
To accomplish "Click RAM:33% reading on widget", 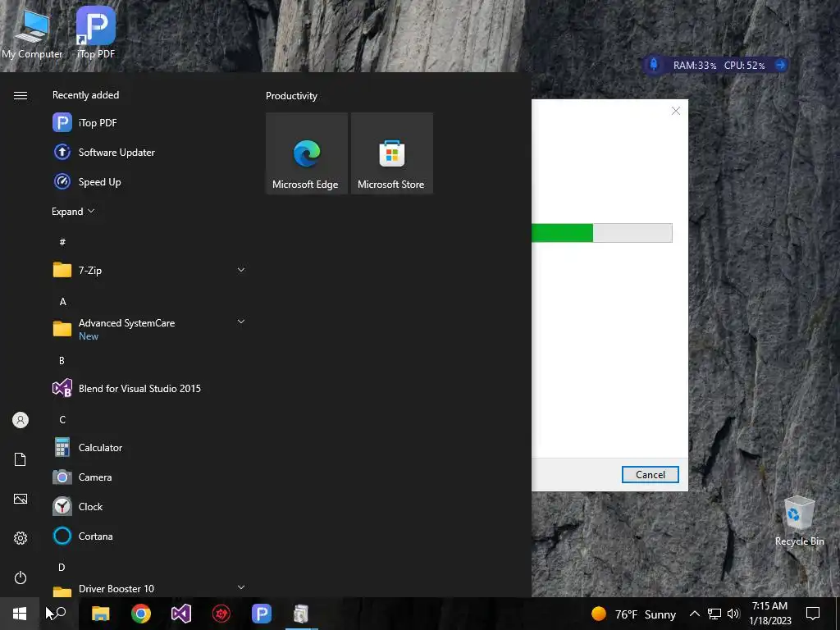I will (x=694, y=66).
